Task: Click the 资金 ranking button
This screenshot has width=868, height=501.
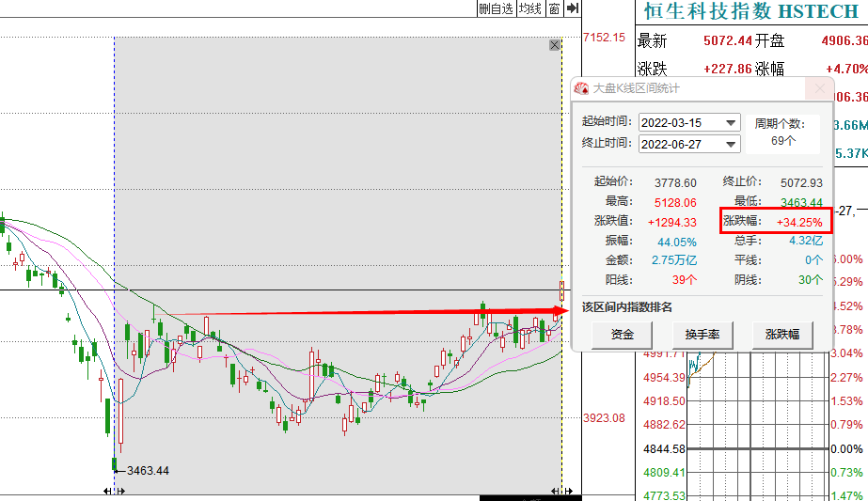Action: (623, 335)
